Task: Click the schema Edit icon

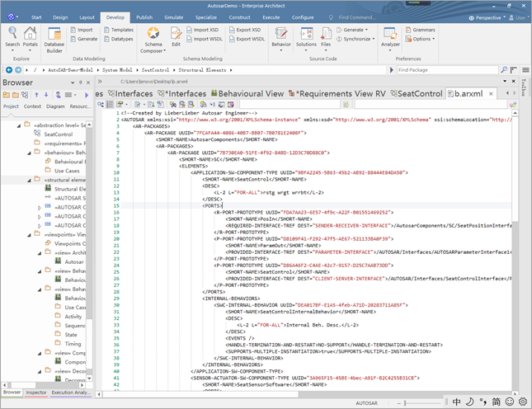Action: (x=176, y=36)
